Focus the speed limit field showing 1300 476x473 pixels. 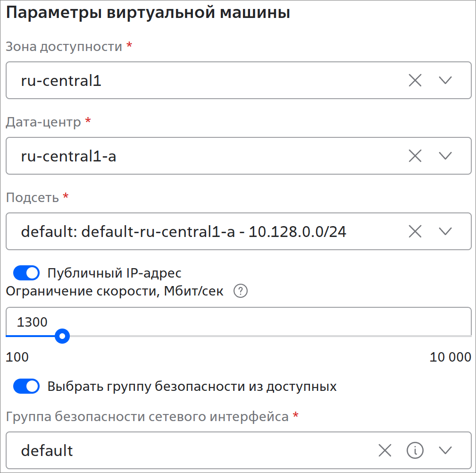pos(236,322)
